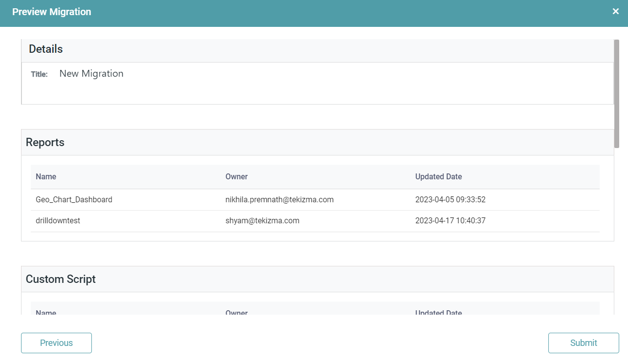Select the Details section header
Screen dimensions: 628x364
pos(46,49)
